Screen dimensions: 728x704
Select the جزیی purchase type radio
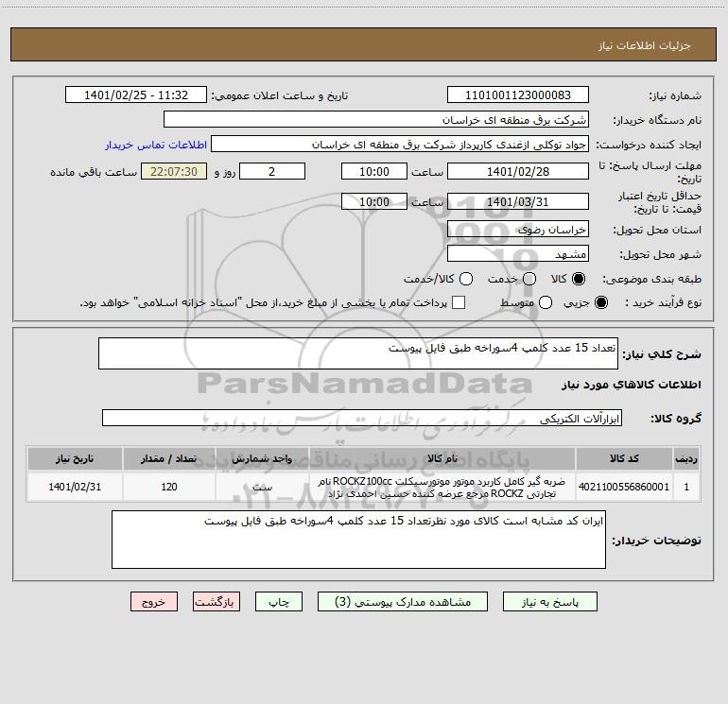(600, 302)
